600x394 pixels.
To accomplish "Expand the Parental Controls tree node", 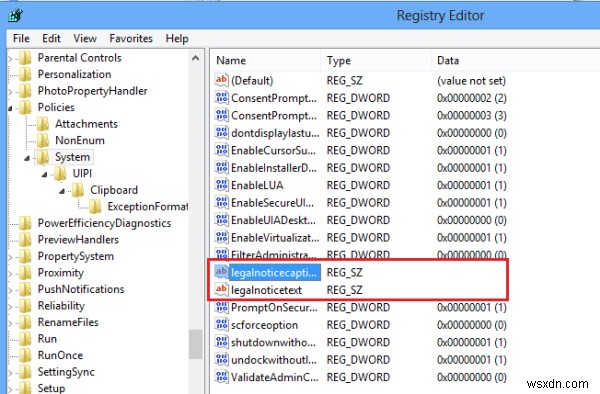I will click(x=10, y=59).
